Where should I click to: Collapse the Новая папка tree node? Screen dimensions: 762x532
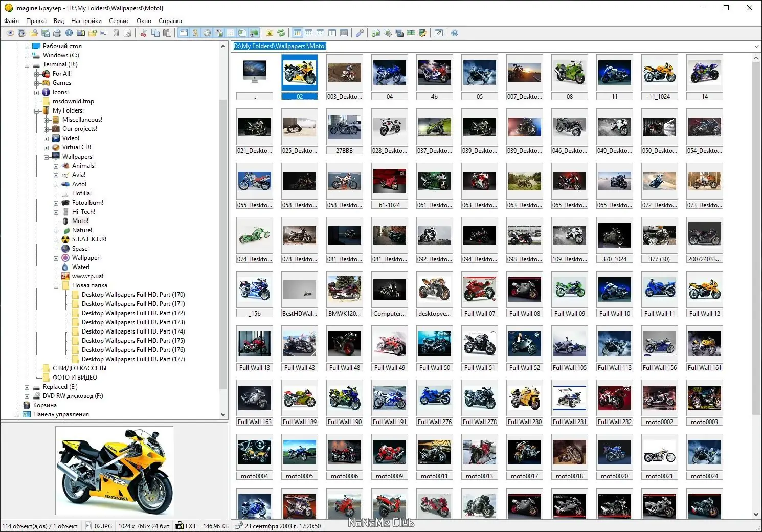[x=56, y=285]
